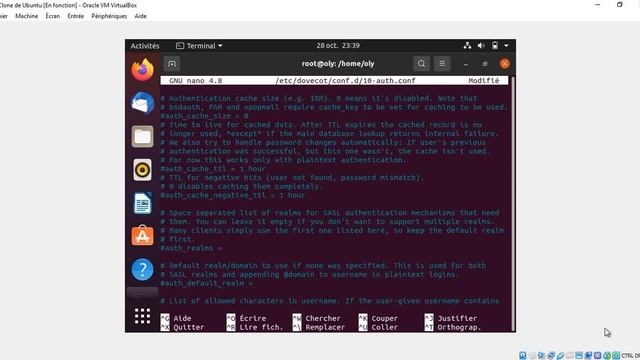
Task: Click the volume icon in top bar
Action: [481, 46]
